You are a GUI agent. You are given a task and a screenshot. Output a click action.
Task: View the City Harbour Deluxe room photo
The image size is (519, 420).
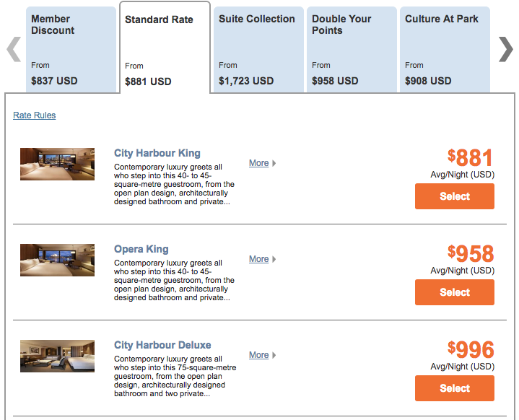57,356
